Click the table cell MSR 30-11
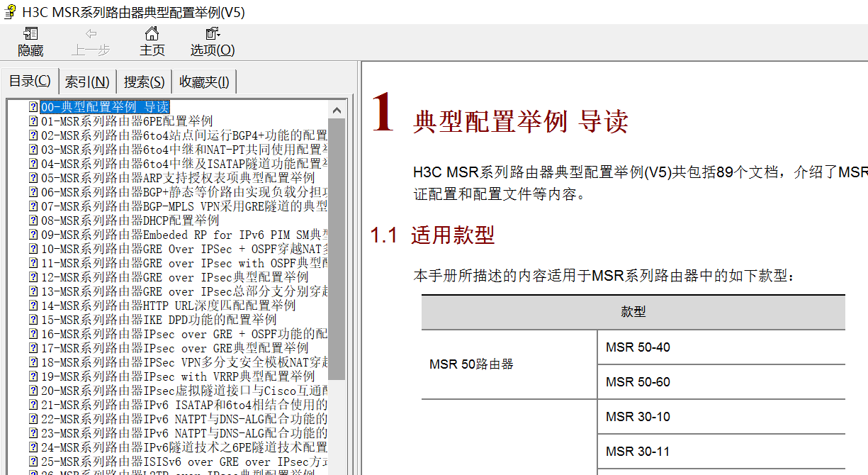The height and width of the screenshot is (475, 868). 721,452
